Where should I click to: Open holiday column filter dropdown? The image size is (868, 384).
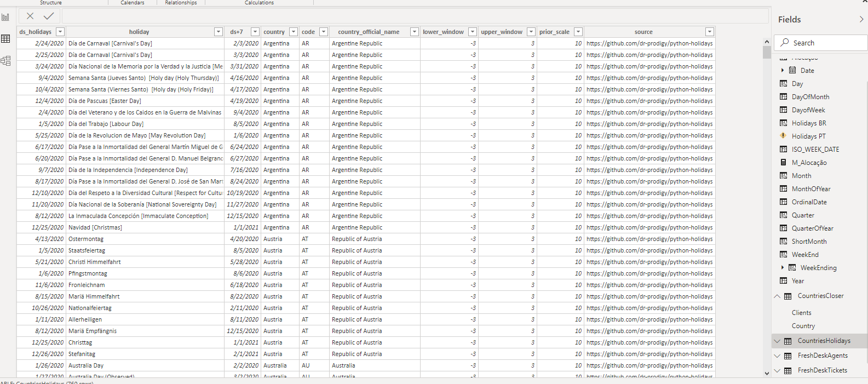(219, 32)
